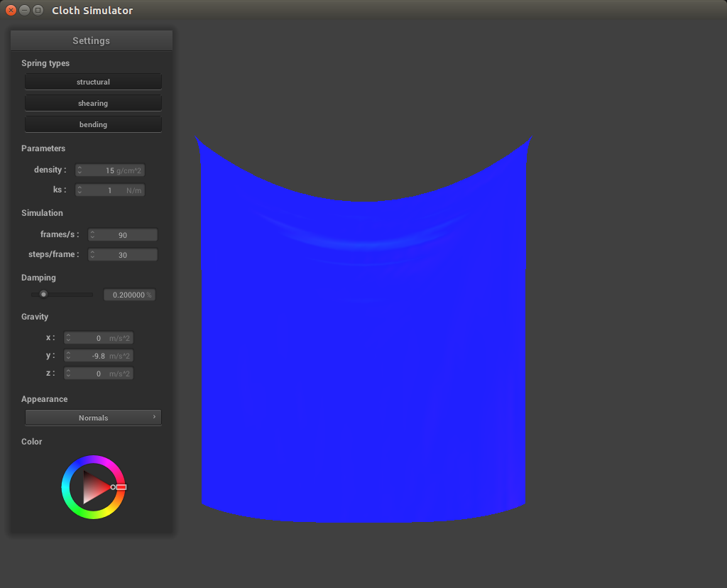Click the Color section label

click(31, 442)
